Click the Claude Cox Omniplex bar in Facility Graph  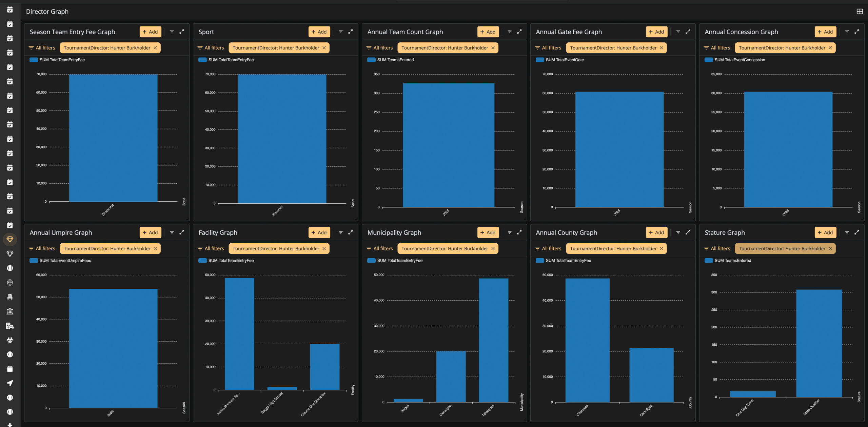pos(324,367)
